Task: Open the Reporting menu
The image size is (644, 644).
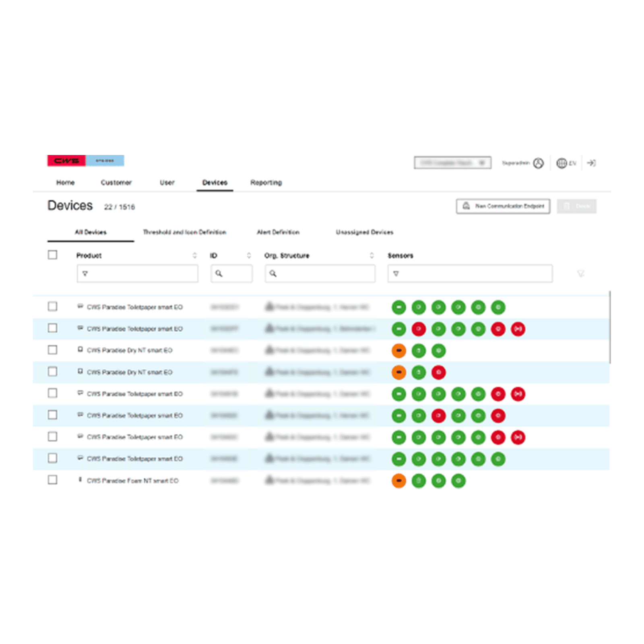Action: tap(266, 182)
